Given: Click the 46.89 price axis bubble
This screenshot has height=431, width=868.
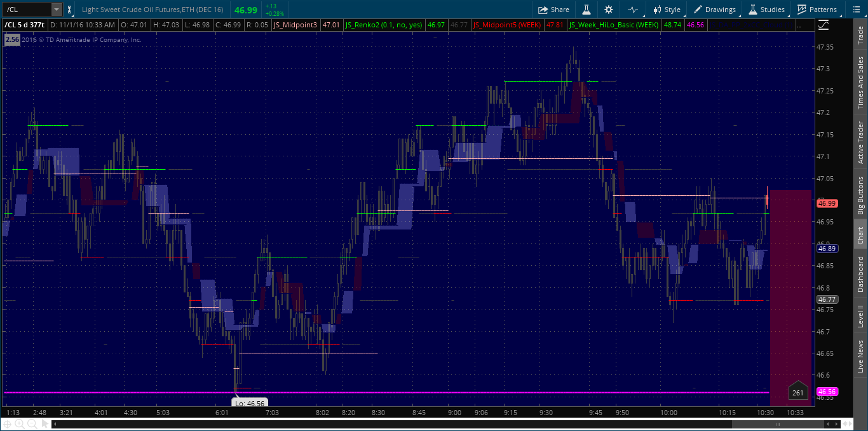Looking at the screenshot, I should [x=827, y=249].
